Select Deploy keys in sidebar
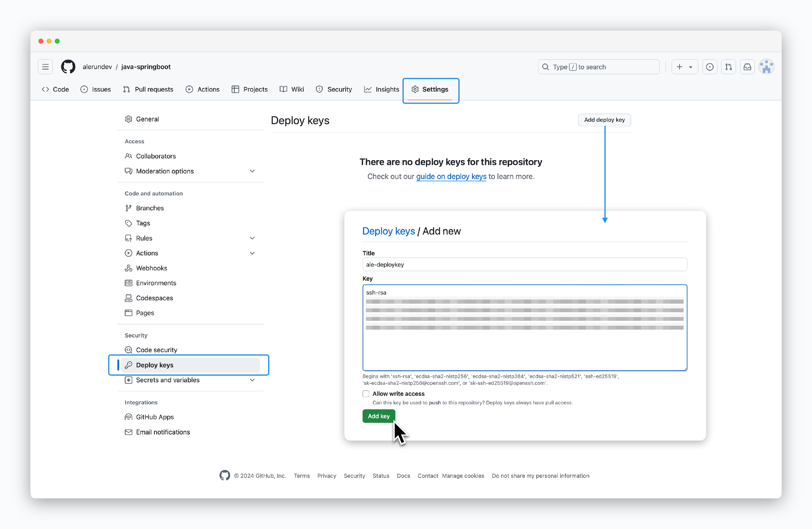Image resolution: width=812 pixels, height=529 pixels. click(190, 365)
